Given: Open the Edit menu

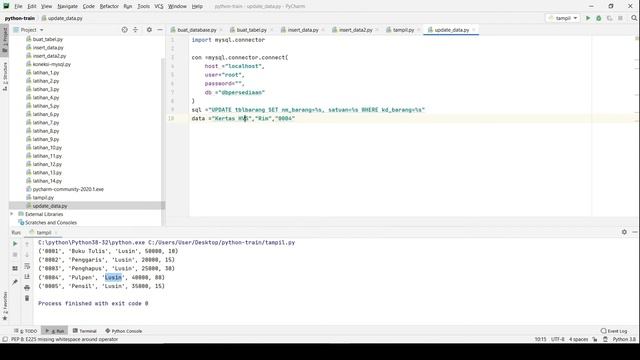Looking at the screenshot, I should pyautogui.click(x=32, y=6).
